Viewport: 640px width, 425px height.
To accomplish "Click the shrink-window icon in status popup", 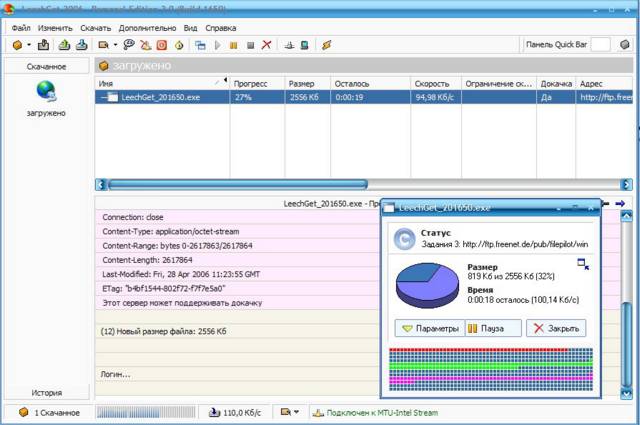I will pyautogui.click(x=583, y=264).
